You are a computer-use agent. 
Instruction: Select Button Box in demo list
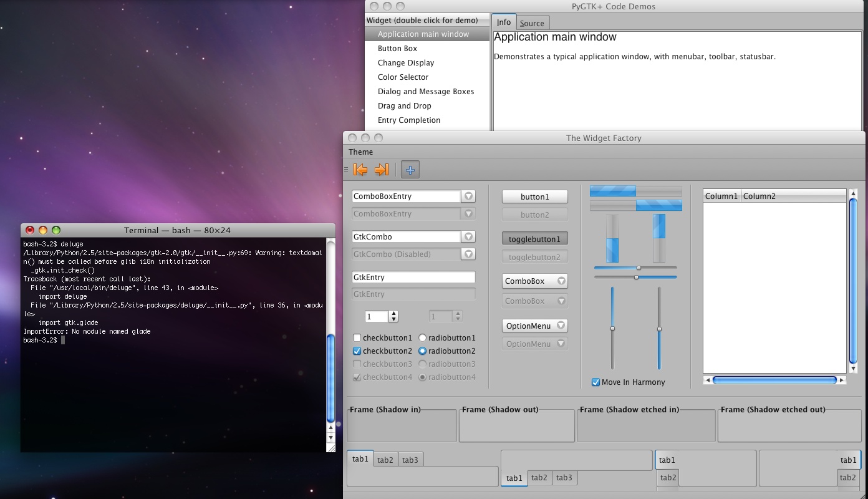click(x=428, y=49)
